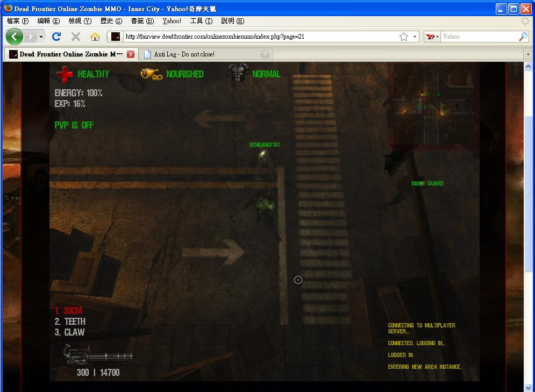Click the MAIN GUARD name label
This screenshot has height=392, width=535.
(427, 183)
